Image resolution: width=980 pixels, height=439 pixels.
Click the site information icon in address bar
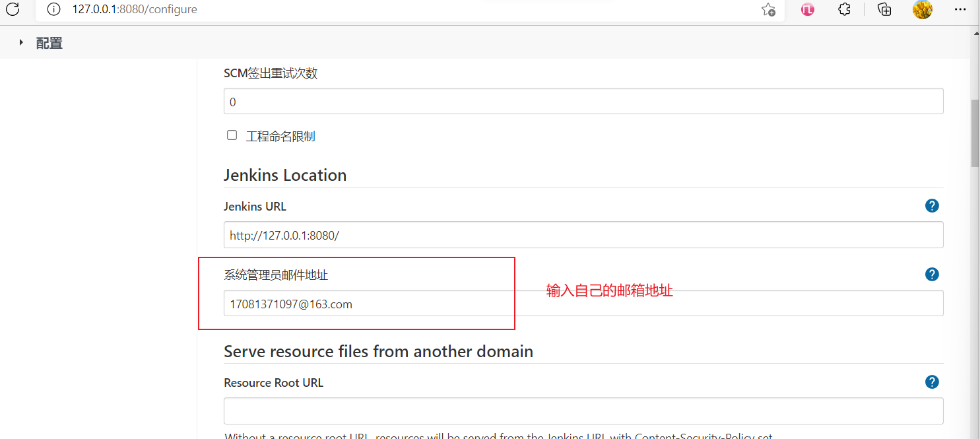click(x=53, y=9)
